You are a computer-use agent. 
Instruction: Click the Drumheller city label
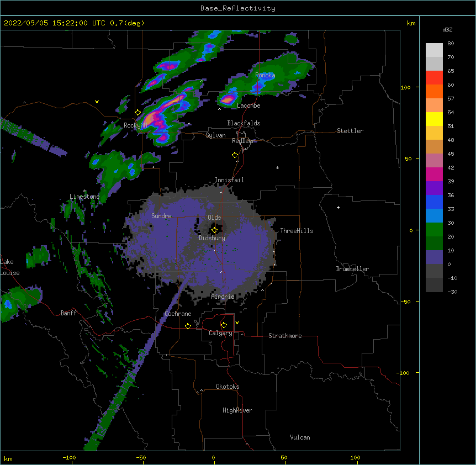[352, 269]
